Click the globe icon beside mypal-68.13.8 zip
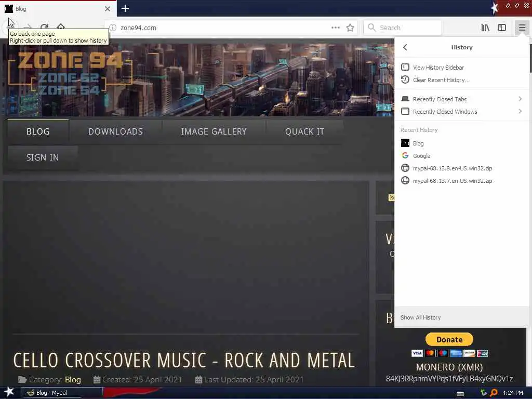This screenshot has height=399, width=532. (x=405, y=168)
